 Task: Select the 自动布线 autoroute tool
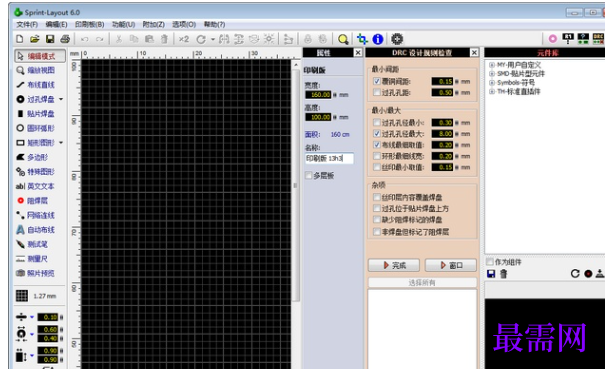coord(35,230)
